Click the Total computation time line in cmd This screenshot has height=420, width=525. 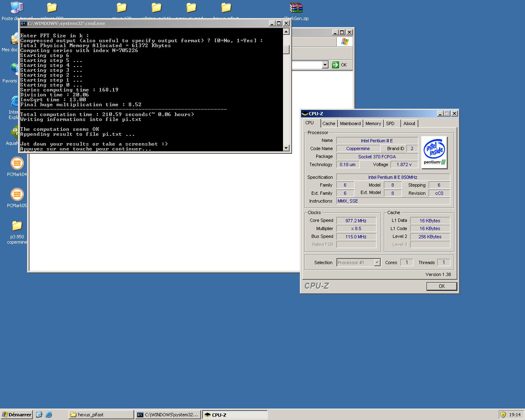(x=107, y=114)
